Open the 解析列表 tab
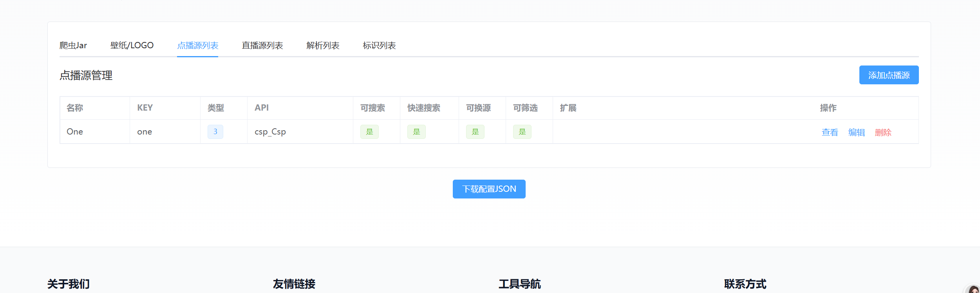 click(x=323, y=45)
